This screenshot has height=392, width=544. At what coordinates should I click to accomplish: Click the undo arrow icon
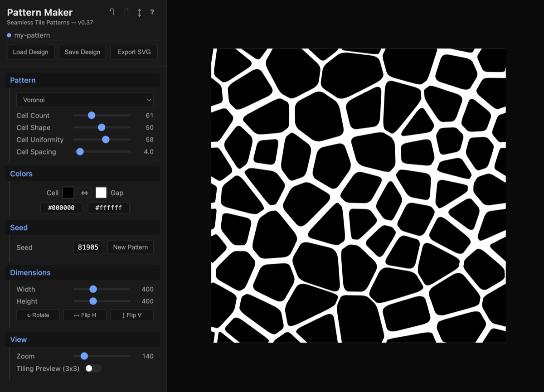pos(112,12)
